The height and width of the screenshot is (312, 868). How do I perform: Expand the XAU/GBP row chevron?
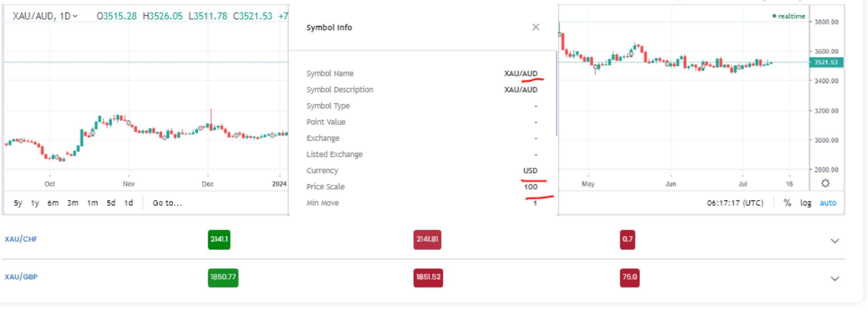pyautogui.click(x=835, y=279)
